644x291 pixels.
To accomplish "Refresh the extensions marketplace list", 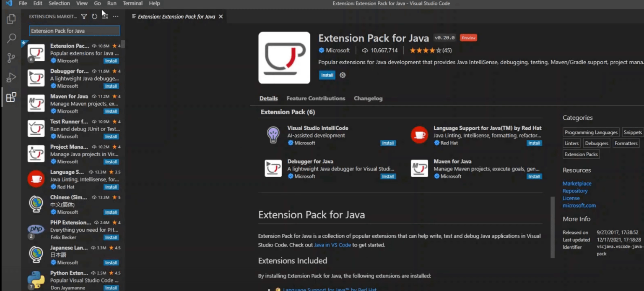I will click(94, 16).
